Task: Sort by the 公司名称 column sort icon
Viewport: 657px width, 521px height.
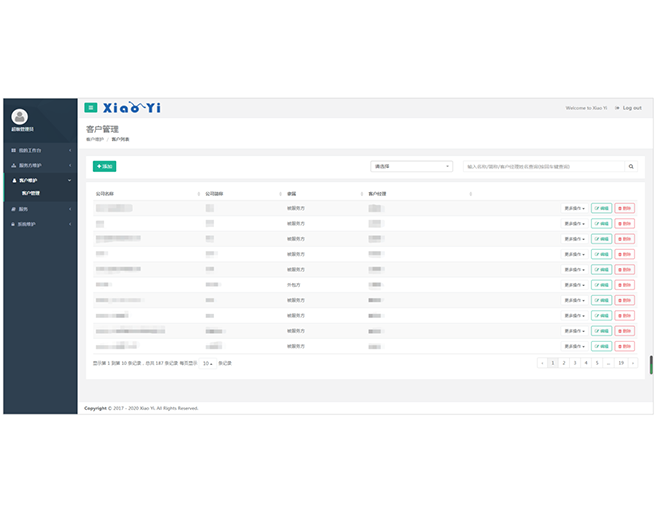Action: (x=198, y=193)
